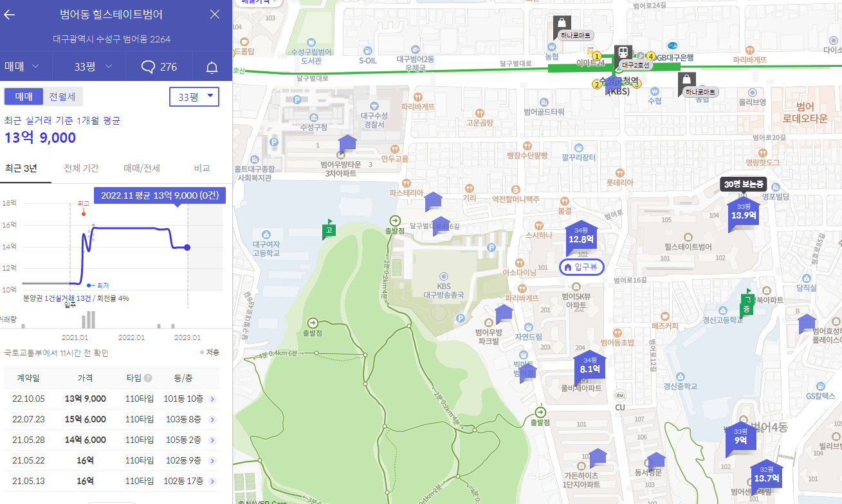This screenshot has height=504, width=842.
Task: Select the 최근 3년 tab
Action: click(21, 168)
